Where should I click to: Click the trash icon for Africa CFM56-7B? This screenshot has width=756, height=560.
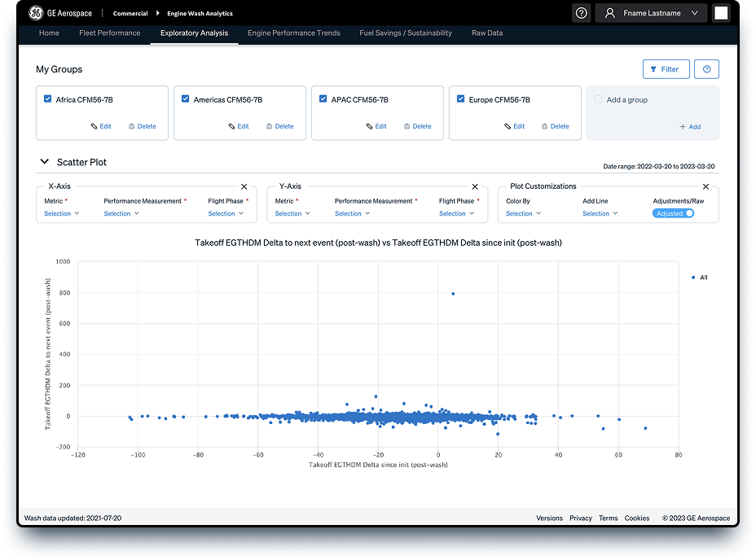[x=131, y=126]
